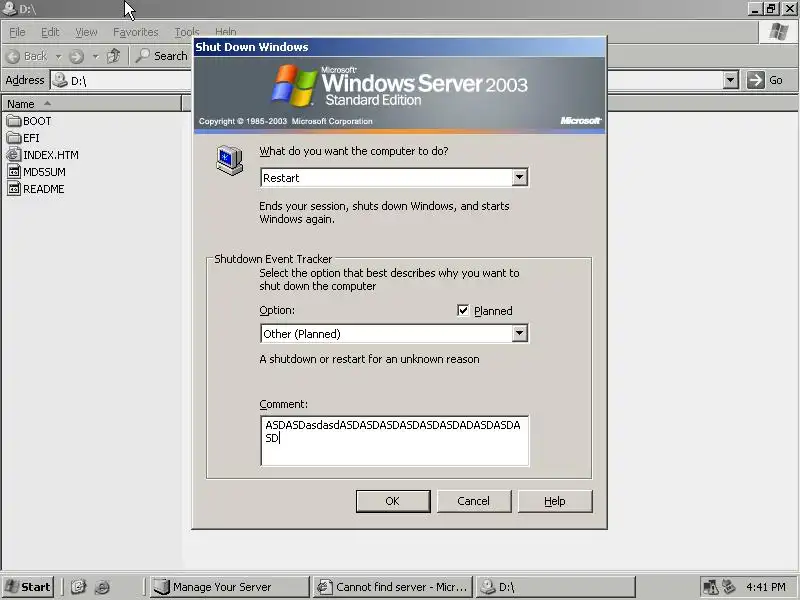Open the View menu in Explorer
The image size is (800, 600).
tap(86, 32)
